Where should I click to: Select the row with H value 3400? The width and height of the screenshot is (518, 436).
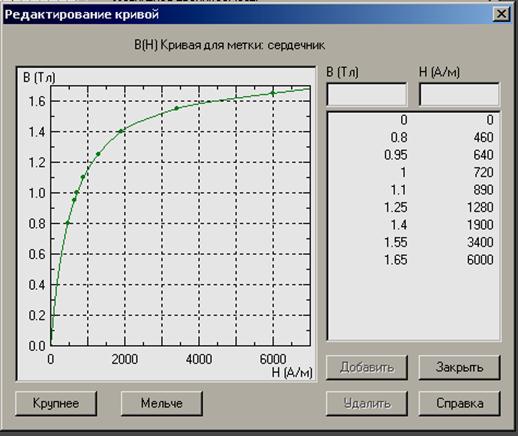413,242
